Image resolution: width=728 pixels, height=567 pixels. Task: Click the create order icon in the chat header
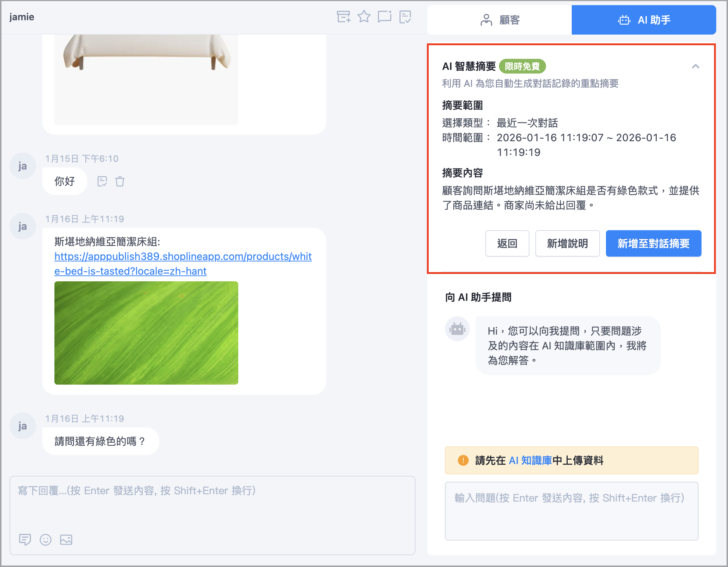coord(343,17)
